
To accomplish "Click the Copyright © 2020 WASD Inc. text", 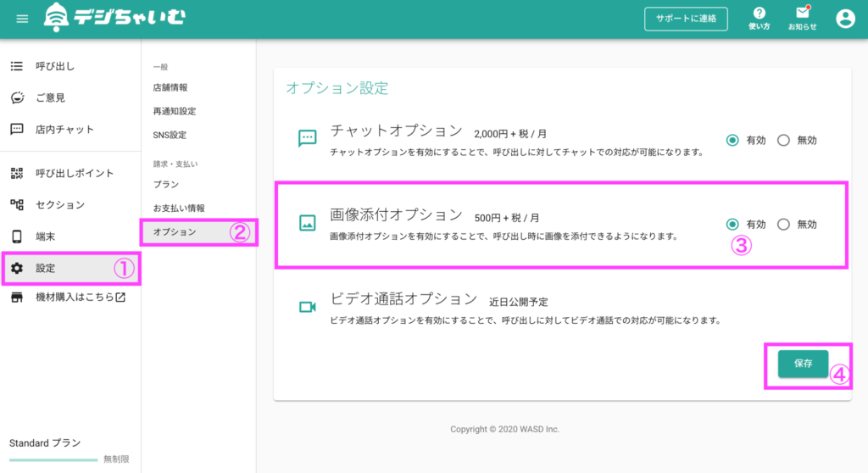I will click(505, 429).
